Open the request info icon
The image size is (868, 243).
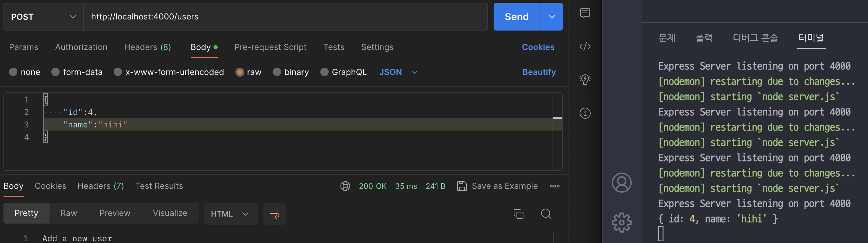pos(585,113)
